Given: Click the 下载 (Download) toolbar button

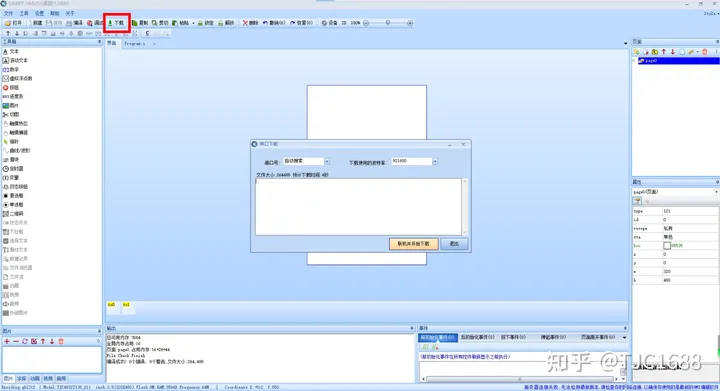Looking at the screenshot, I should click(116, 23).
